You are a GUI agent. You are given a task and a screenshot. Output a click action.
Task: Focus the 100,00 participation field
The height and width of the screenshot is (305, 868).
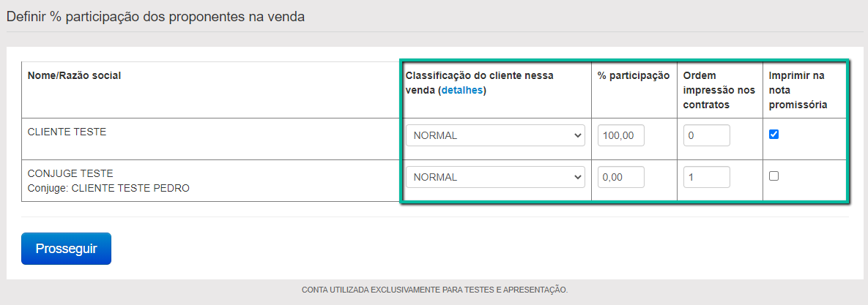[620, 135]
